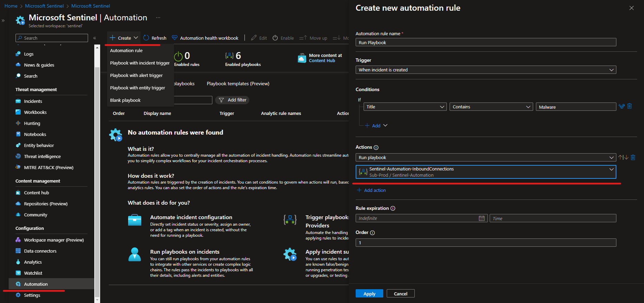Open Analytics in Configuration
Viewport: 644px width, 303px height.
33,262
